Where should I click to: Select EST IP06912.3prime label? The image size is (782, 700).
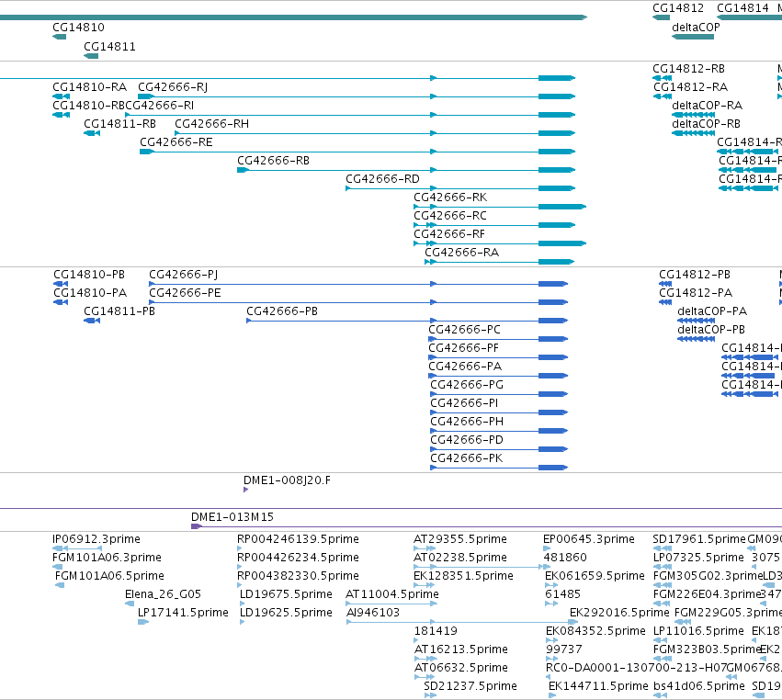96,539
